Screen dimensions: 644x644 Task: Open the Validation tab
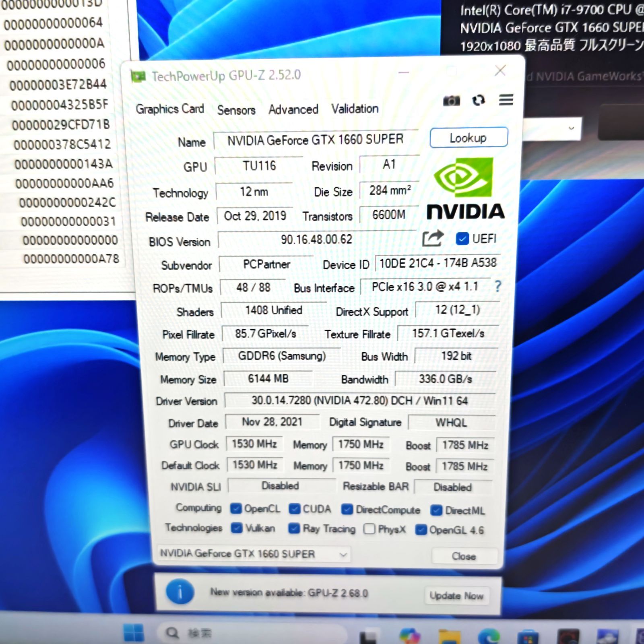pyautogui.click(x=355, y=109)
